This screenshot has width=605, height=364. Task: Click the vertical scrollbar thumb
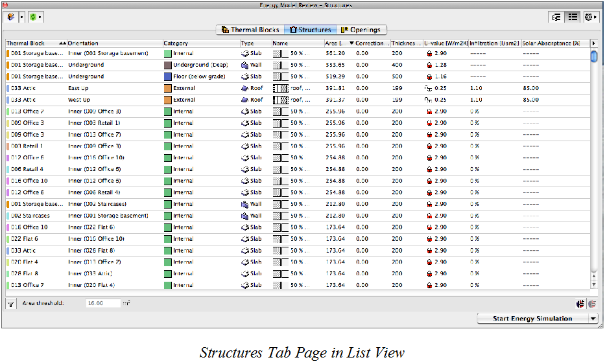click(x=594, y=56)
